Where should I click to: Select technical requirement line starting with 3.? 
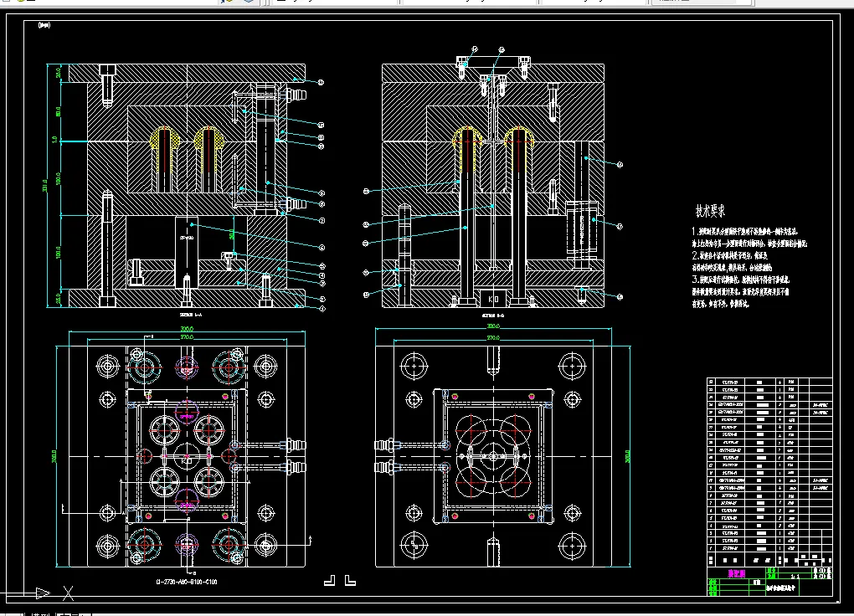tap(741, 280)
